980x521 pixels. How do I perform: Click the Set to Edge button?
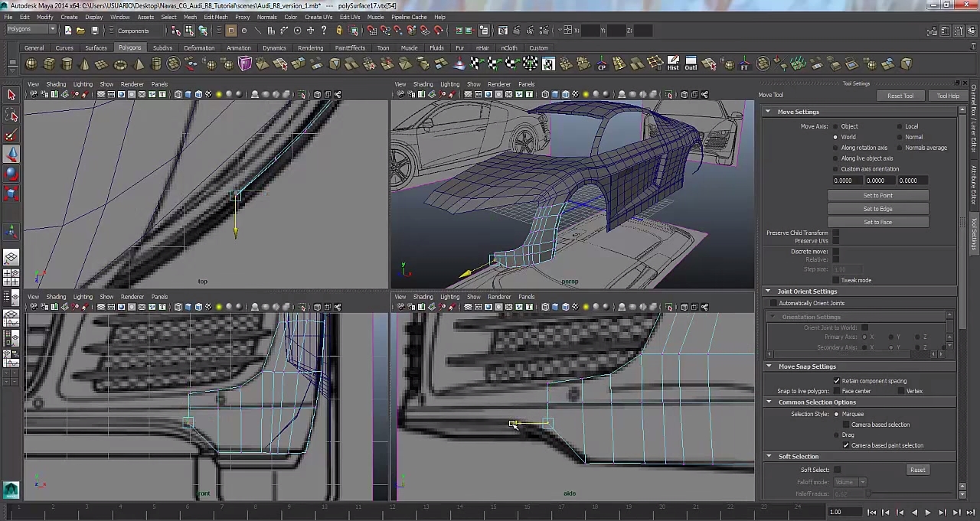877,209
